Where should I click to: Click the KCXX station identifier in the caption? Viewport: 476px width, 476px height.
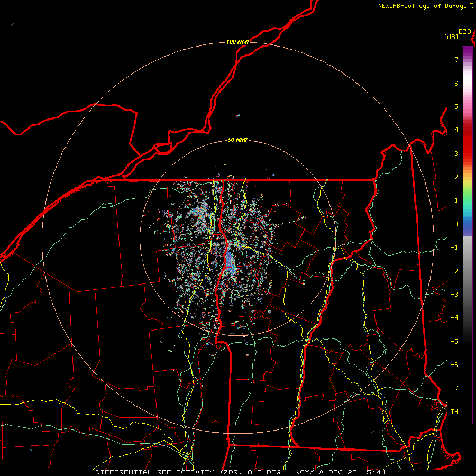tap(305, 472)
